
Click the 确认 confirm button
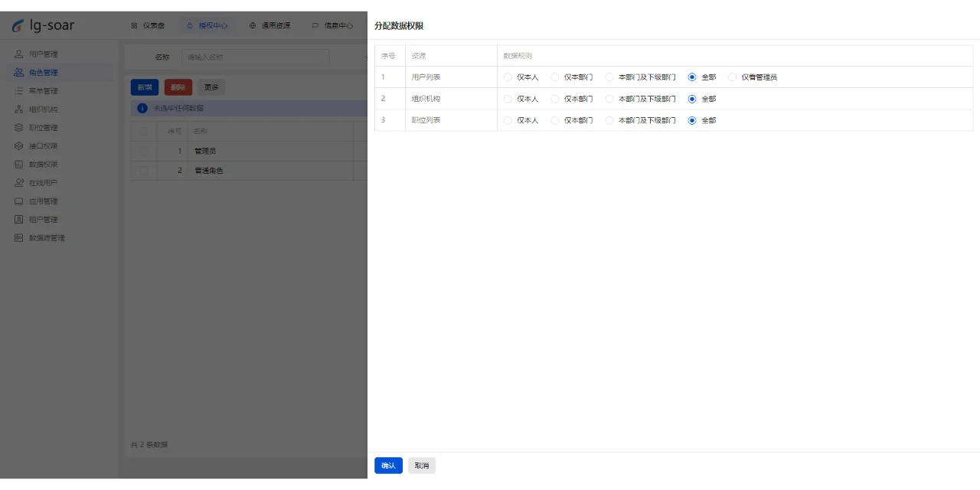[388, 465]
